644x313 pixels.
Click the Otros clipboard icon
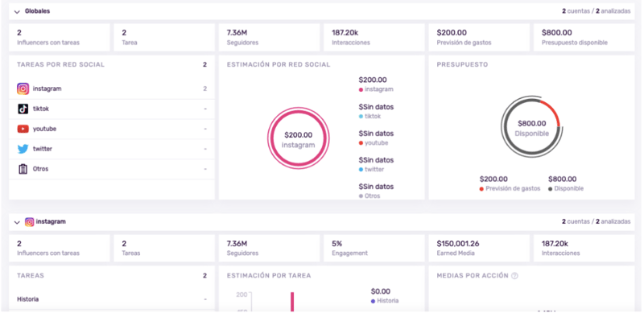point(23,169)
